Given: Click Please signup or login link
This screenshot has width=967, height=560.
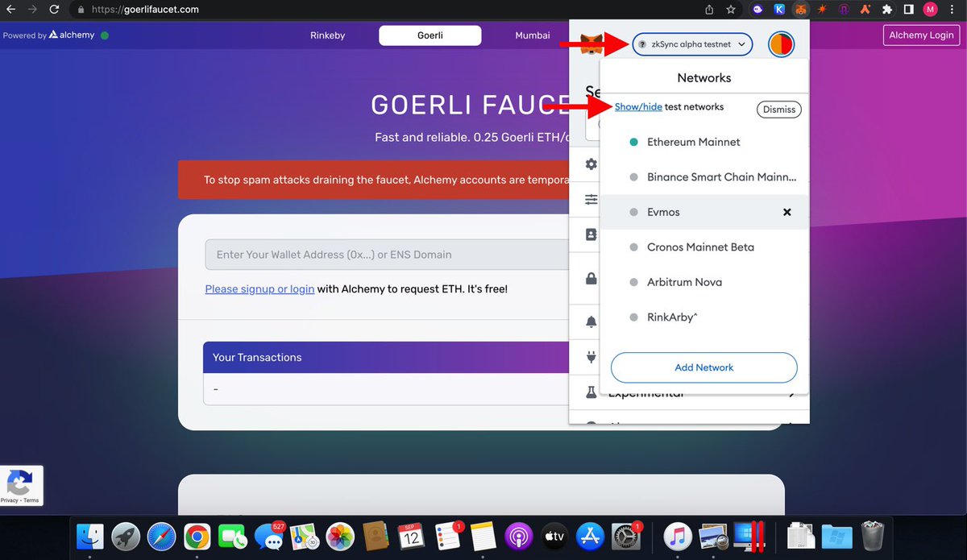Looking at the screenshot, I should 259,289.
